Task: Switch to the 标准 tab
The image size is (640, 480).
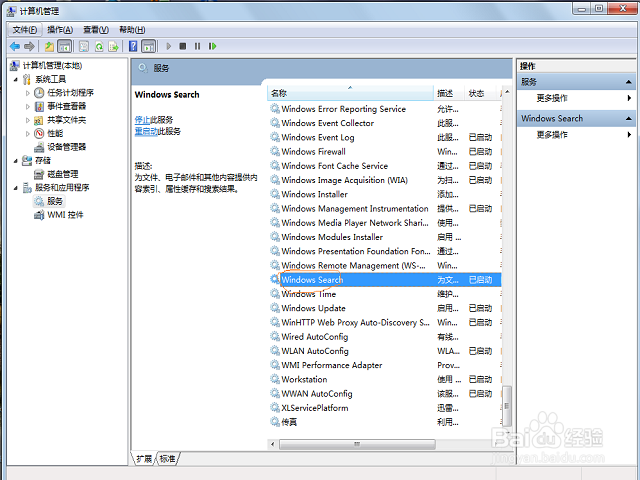Action: tap(167, 459)
